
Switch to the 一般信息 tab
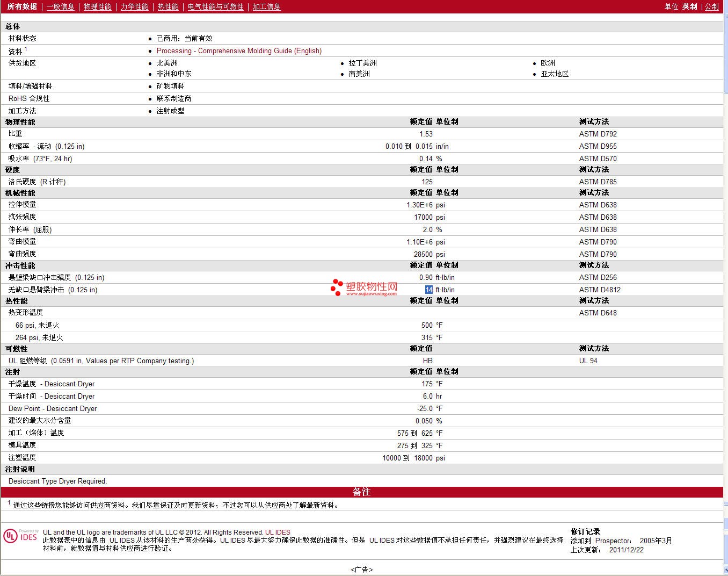pyautogui.click(x=60, y=6)
